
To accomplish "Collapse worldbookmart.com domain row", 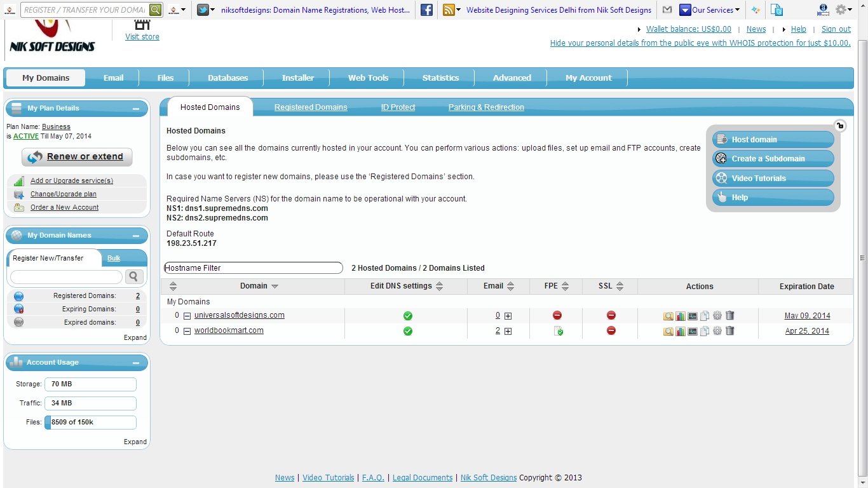I will pos(187,331).
